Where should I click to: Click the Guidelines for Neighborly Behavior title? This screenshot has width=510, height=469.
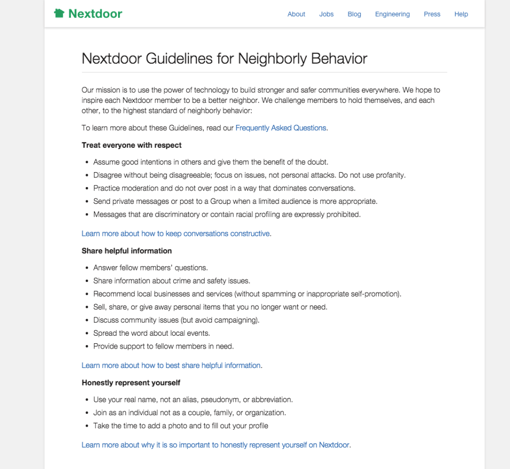click(x=224, y=58)
